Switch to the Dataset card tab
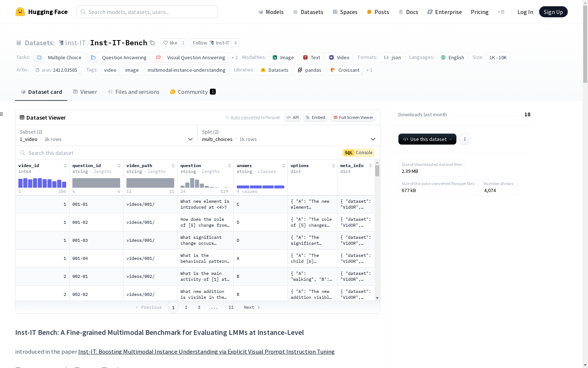 pyautogui.click(x=41, y=92)
